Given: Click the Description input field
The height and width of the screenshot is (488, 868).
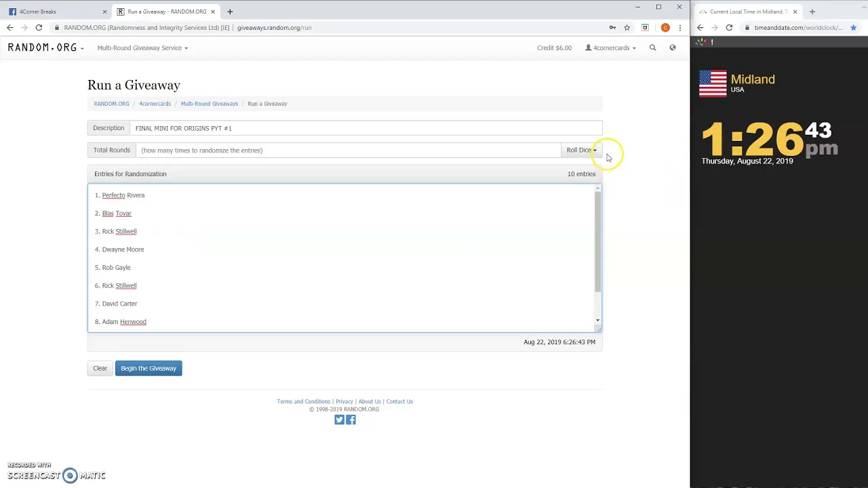Looking at the screenshot, I should [x=366, y=128].
